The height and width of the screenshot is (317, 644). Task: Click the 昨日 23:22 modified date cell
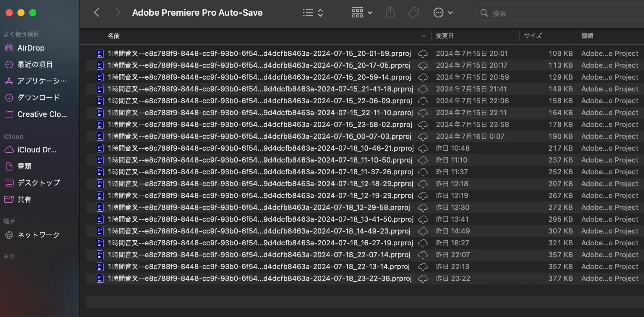pos(453,279)
